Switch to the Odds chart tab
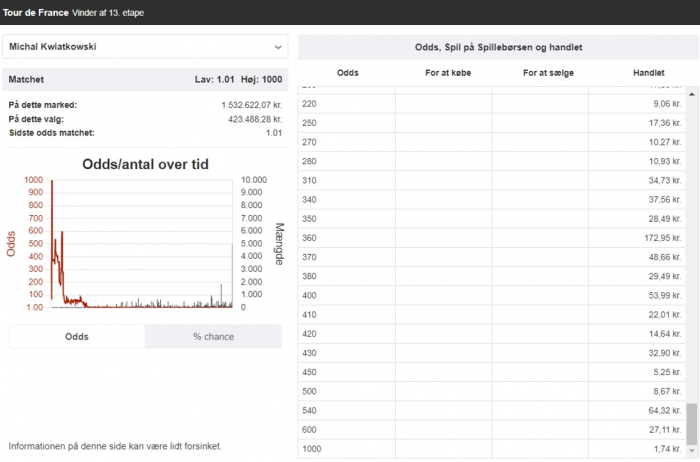The width and height of the screenshot is (700, 462). pos(77,337)
